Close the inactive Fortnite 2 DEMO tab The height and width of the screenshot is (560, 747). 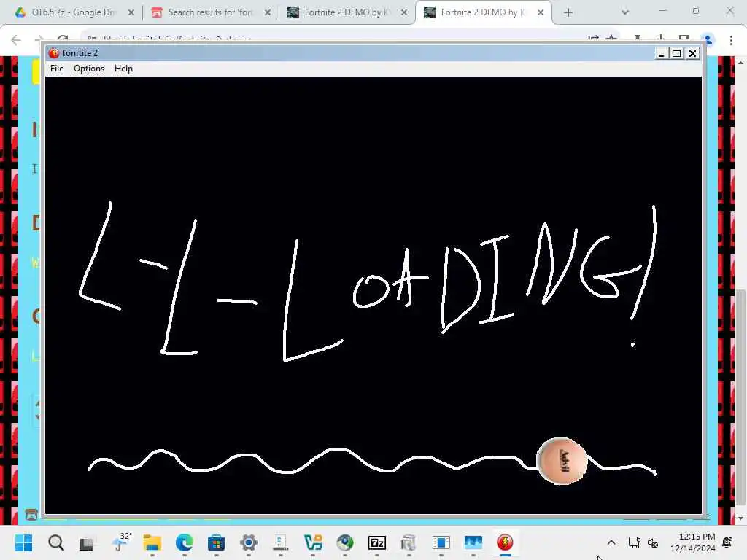tap(404, 12)
